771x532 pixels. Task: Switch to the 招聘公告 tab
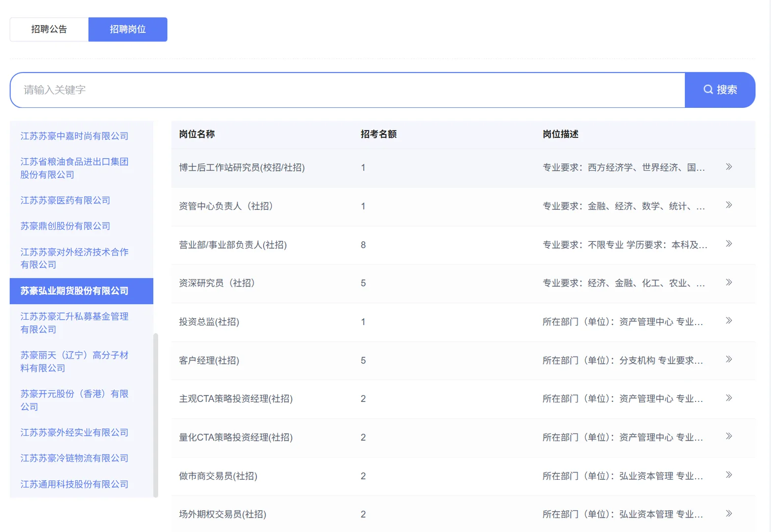pyautogui.click(x=49, y=29)
